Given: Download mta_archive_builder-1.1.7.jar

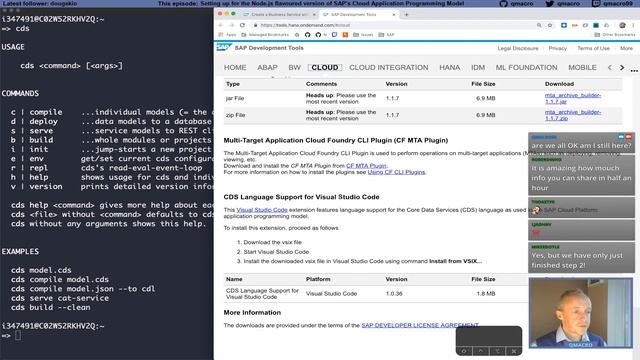Looking at the screenshot, I should pyautogui.click(x=573, y=98).
